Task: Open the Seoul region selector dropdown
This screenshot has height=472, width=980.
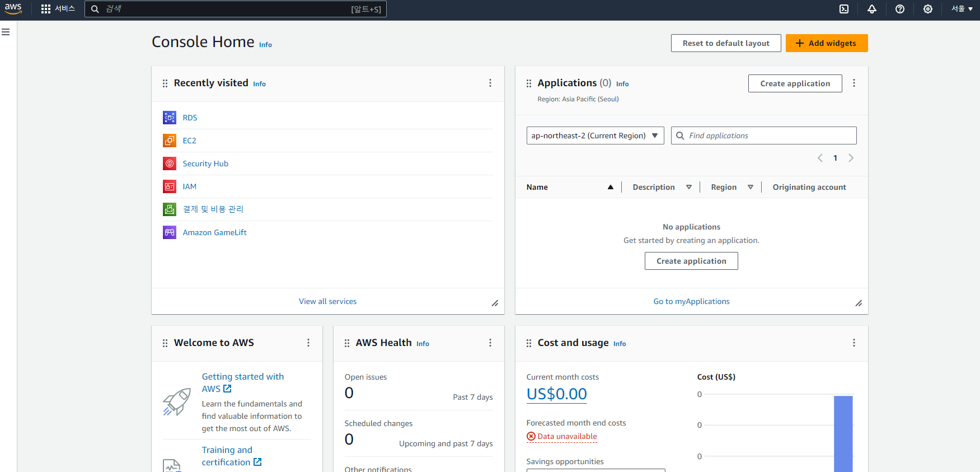Action: coord(962,9)
